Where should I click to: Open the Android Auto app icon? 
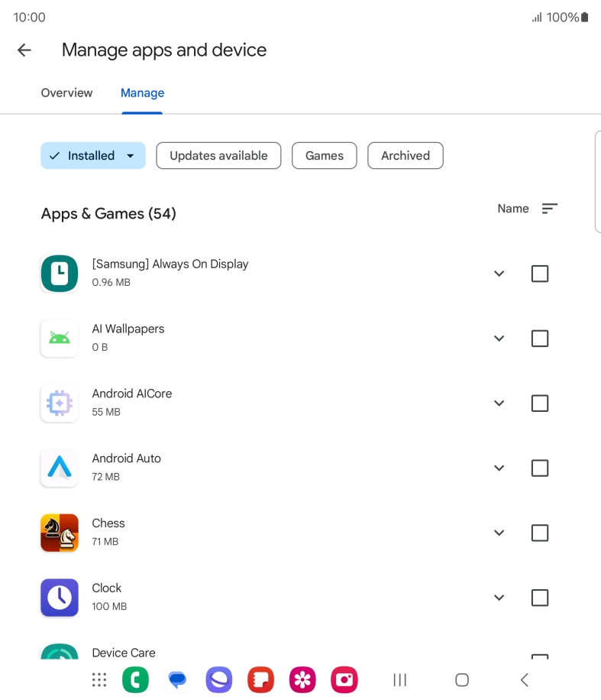tap(59, 468)
